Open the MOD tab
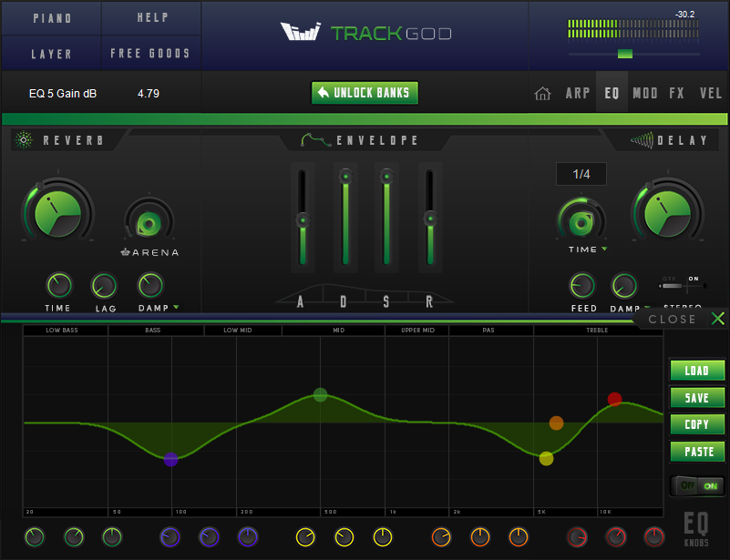The height and width of the screenshot is (560, 730). click(x=645, y=93)
